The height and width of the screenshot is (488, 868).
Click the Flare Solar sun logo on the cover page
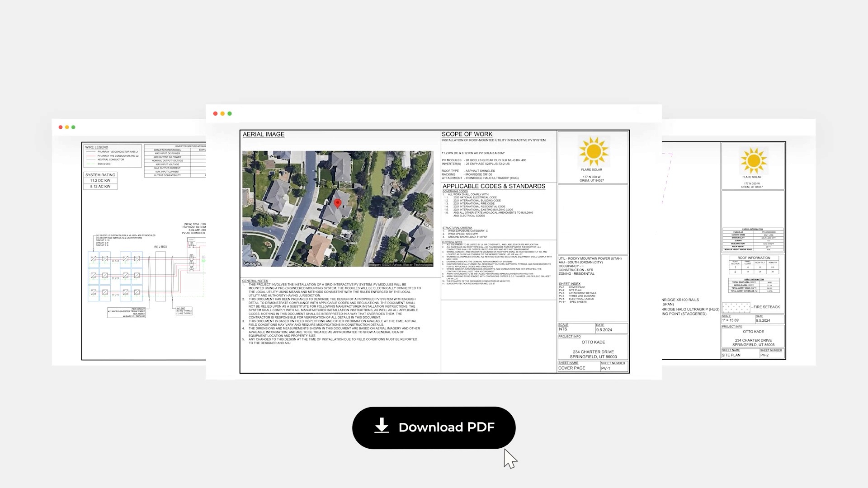coord(593,151)
